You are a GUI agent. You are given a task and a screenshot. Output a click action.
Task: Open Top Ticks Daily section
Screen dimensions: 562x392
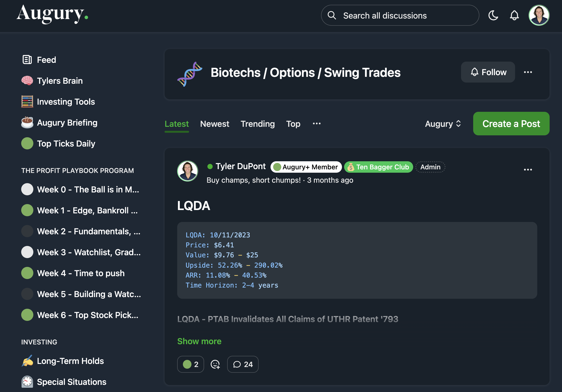(x=66, y=143)
